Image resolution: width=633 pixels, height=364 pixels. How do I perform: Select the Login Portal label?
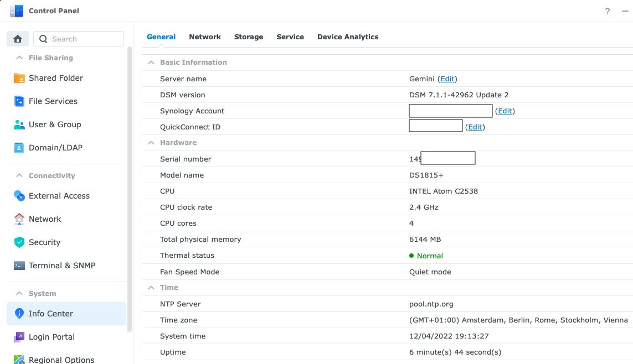pyautogui.click(x=52, y=336)
